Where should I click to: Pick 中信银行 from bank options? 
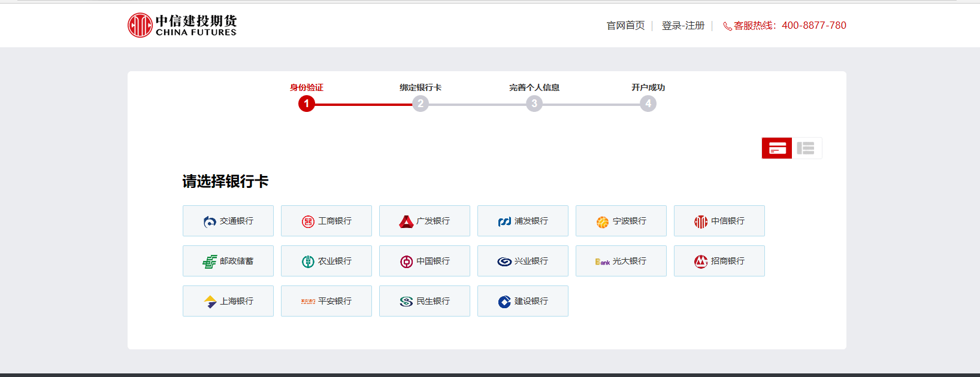(719, 221)
